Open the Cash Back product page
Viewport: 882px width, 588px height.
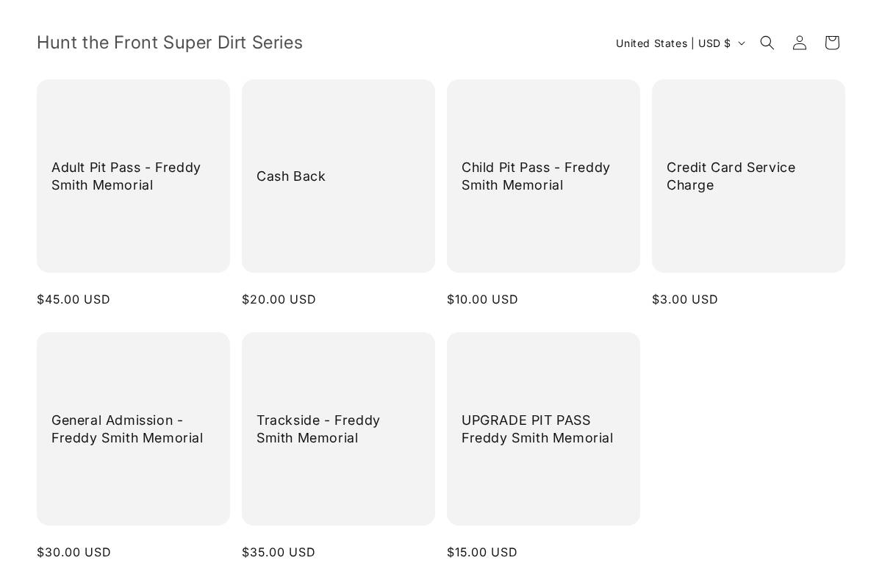[290, 176]
